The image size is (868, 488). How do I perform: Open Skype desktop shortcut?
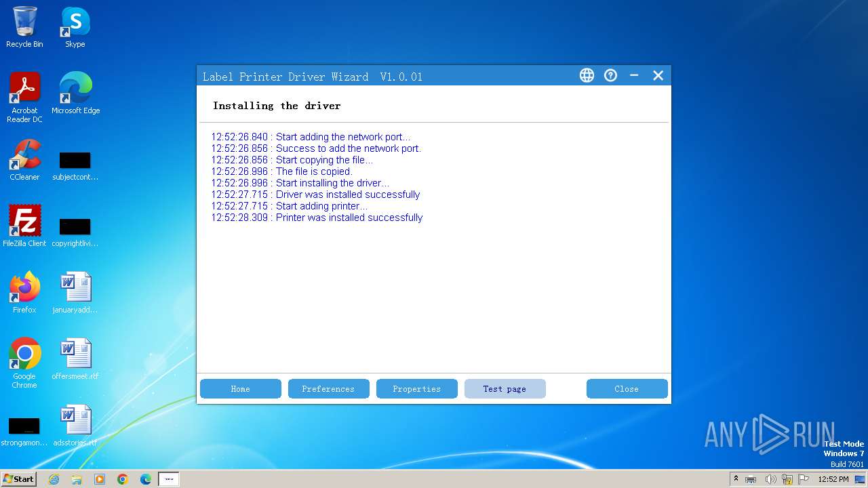point(75,27)
